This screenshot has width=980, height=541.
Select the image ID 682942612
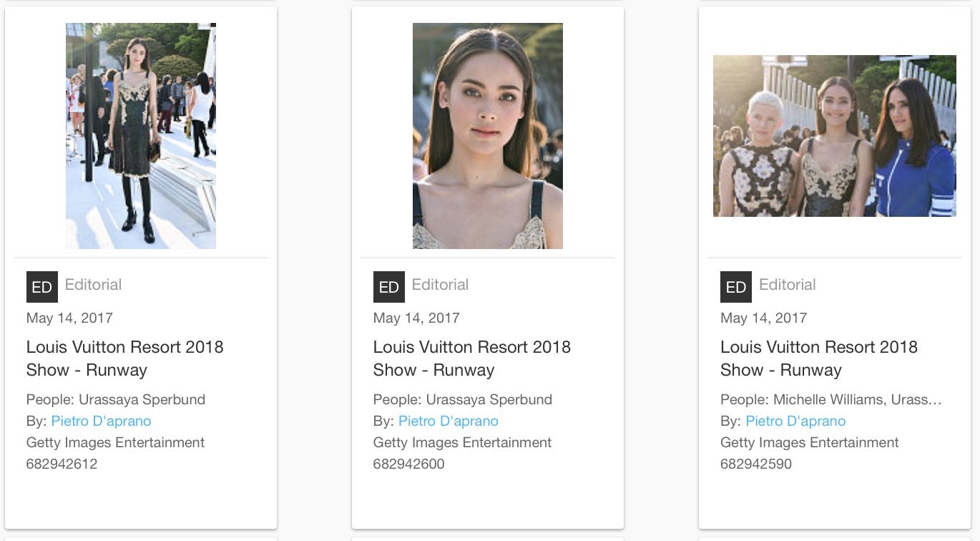[62, 464]
